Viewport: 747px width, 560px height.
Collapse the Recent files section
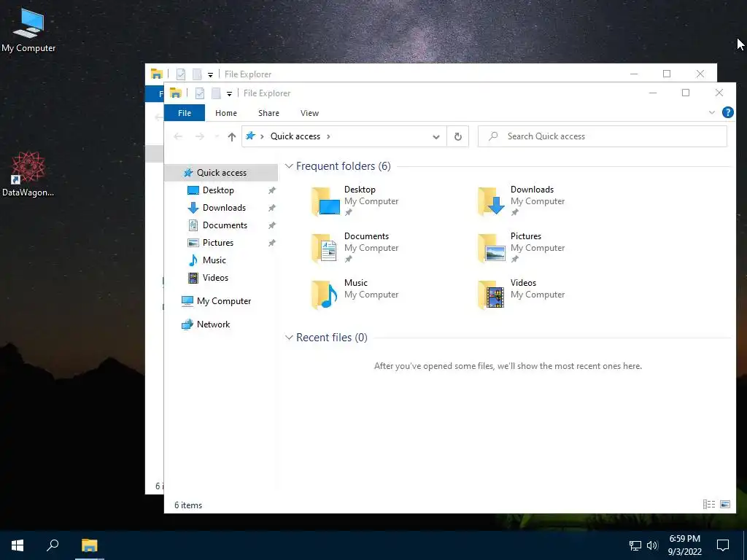pos(289,338)
